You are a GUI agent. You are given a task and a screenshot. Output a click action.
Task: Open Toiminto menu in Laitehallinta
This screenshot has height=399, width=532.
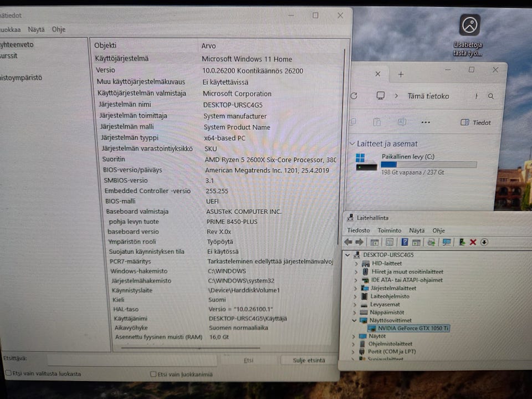pyautogui.click(x=389, y=231)
